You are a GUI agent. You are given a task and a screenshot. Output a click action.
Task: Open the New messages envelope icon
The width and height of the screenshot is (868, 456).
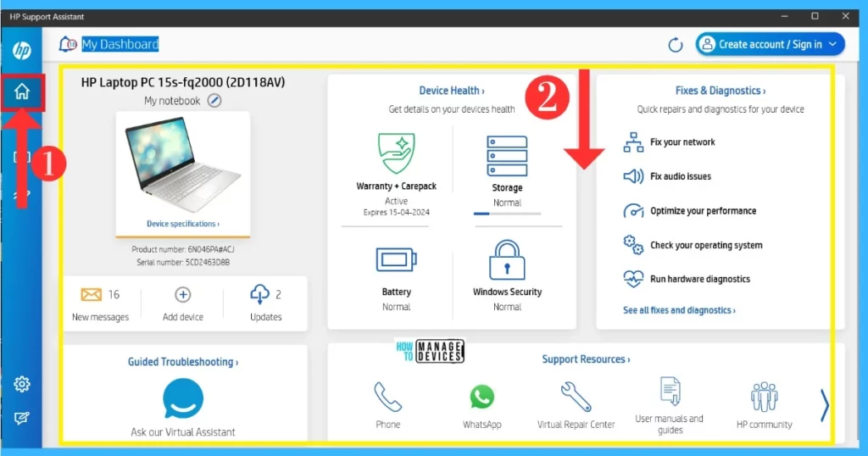(92, 294)
